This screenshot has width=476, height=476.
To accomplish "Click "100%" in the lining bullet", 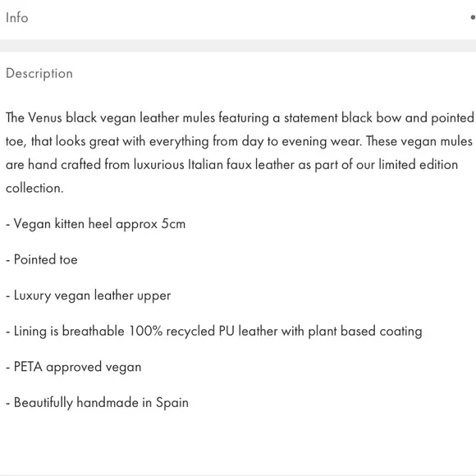I will click(146, 331).
